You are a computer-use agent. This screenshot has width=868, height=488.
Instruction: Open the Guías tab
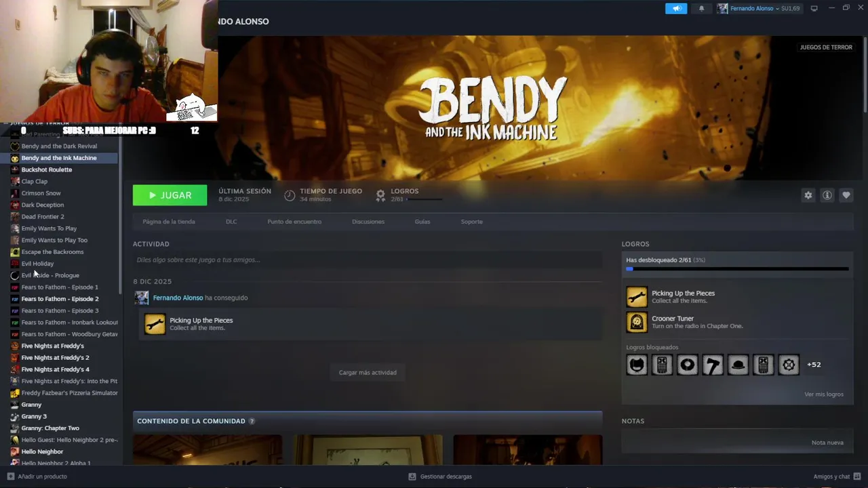pos(422,222)
